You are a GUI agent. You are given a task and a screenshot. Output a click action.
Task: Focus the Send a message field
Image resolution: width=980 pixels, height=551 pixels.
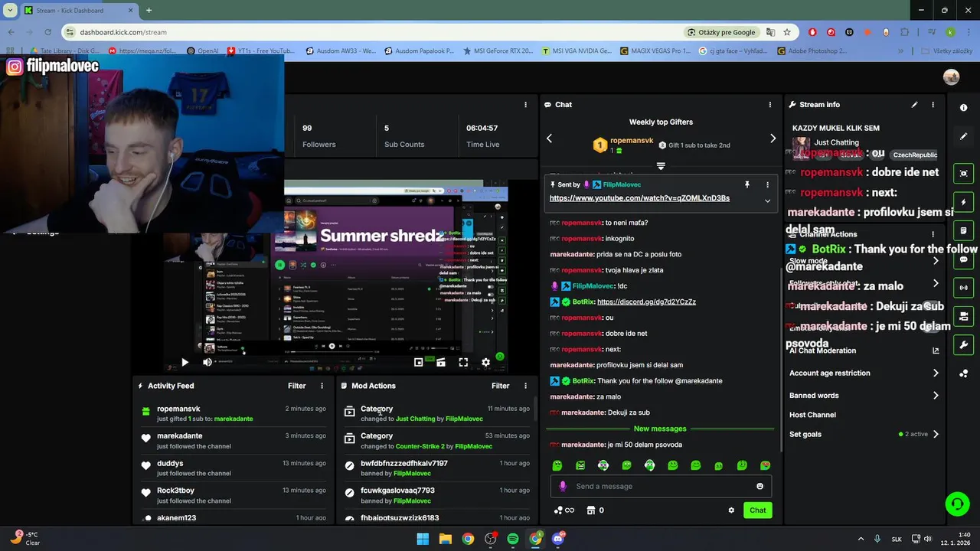(661, 486)
